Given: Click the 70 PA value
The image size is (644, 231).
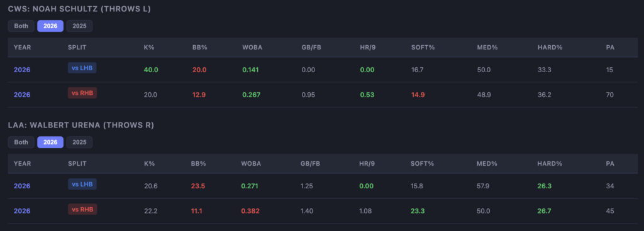Looking at the screenshot, I should (x=609, y=95).
